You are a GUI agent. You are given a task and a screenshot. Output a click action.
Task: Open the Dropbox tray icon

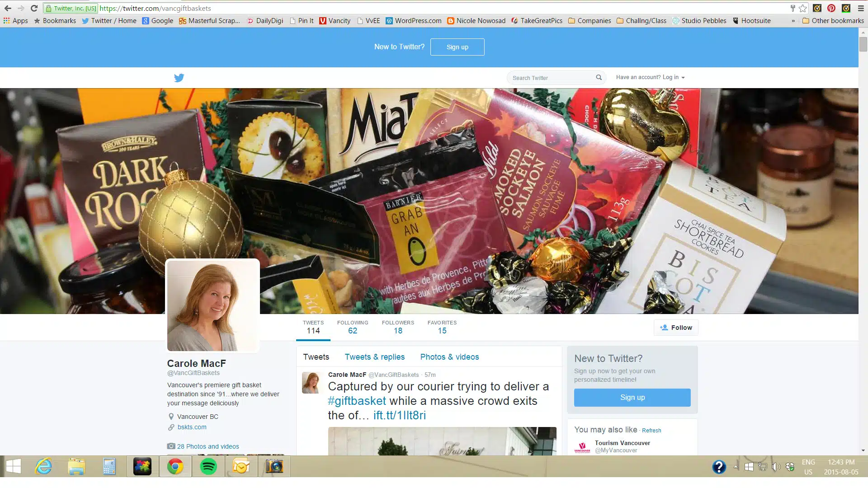click(x=790, y=467)
